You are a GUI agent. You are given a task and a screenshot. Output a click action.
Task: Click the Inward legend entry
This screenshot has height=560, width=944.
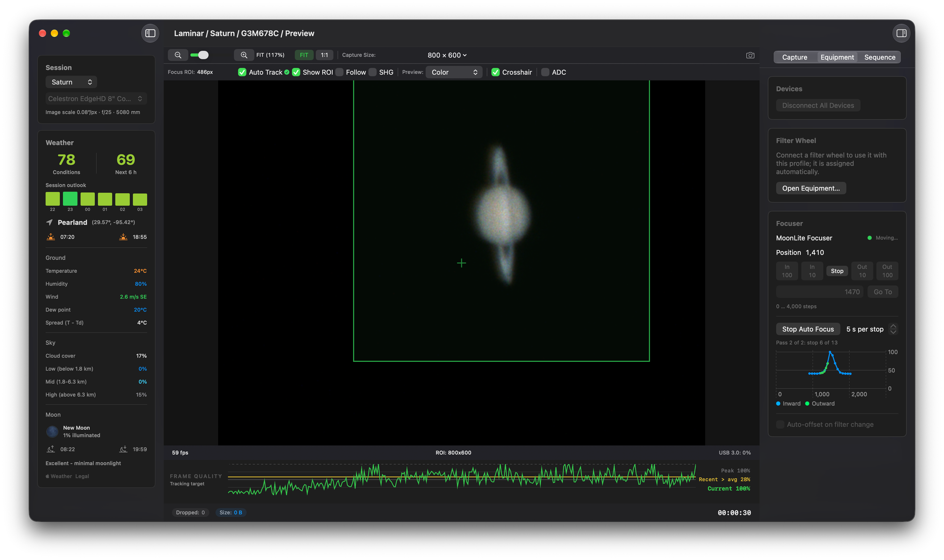pos(788,403)
